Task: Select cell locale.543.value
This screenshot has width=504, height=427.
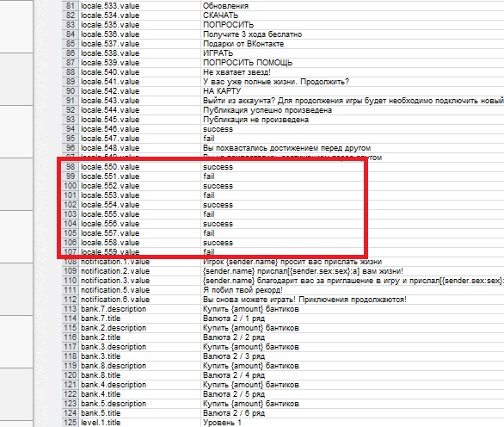Action: click(x=139, y=101)
